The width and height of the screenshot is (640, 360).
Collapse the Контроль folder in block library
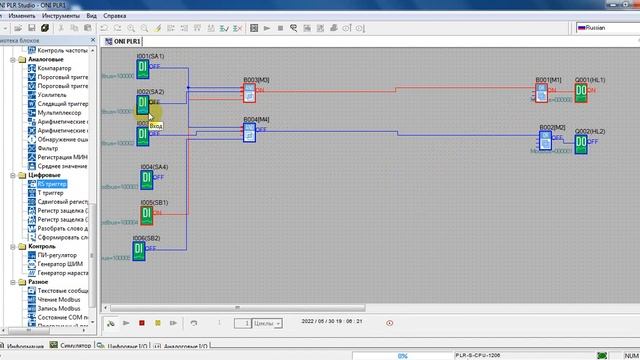pos(13,247)
